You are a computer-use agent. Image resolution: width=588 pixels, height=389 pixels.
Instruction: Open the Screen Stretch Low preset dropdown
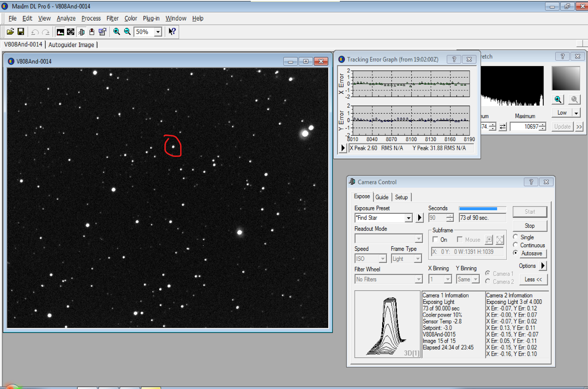576,113
